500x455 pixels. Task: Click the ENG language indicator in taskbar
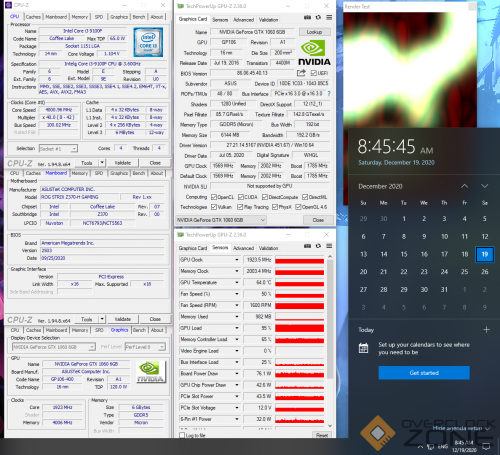click(443, 446)
